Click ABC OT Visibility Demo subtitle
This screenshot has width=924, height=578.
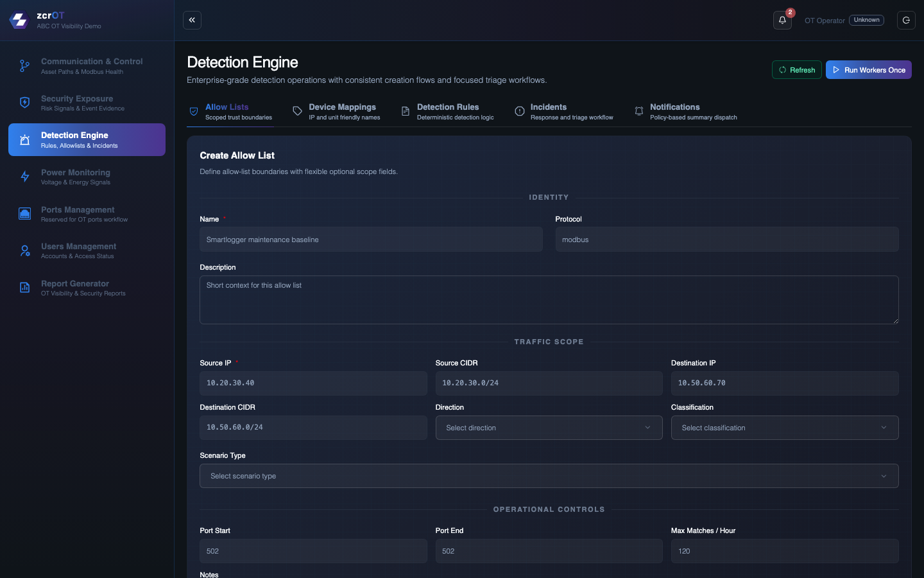tap(69, 26)
